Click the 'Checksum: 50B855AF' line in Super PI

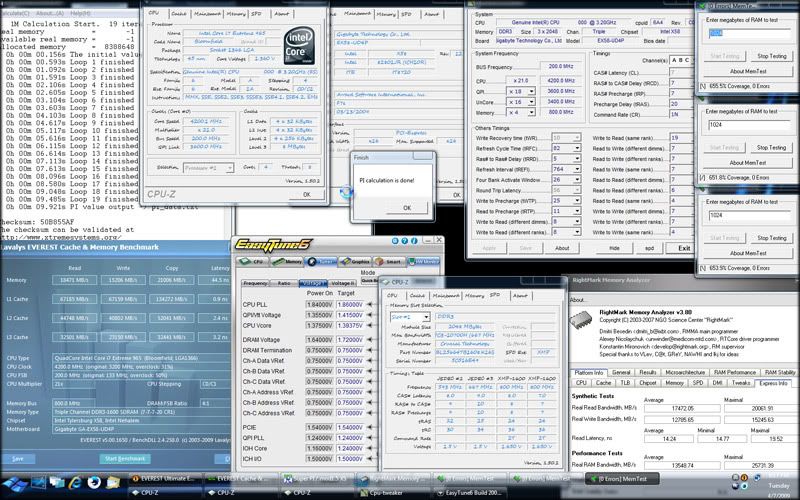pos(38,222)
